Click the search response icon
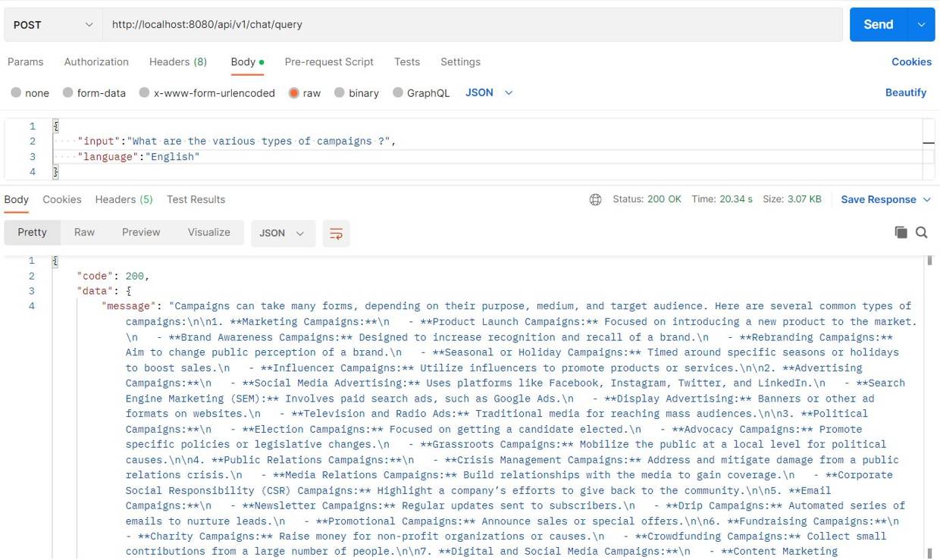 click(x=922, y=233)
